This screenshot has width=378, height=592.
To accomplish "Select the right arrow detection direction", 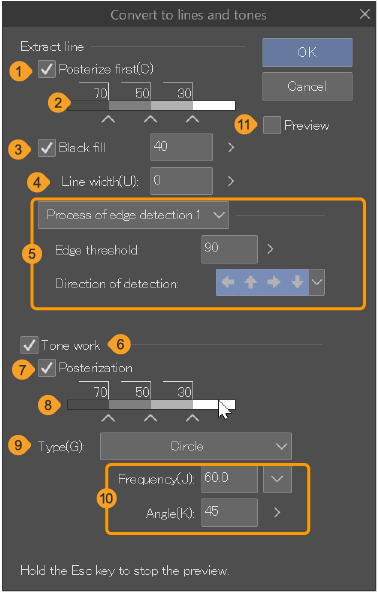I will [274, 282].
